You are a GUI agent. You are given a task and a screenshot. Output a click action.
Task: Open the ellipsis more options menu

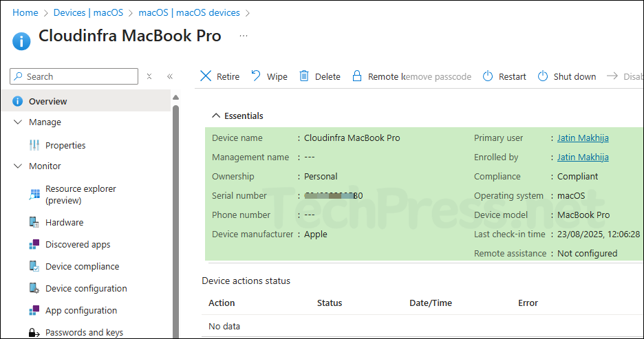[x=244, y=36]
